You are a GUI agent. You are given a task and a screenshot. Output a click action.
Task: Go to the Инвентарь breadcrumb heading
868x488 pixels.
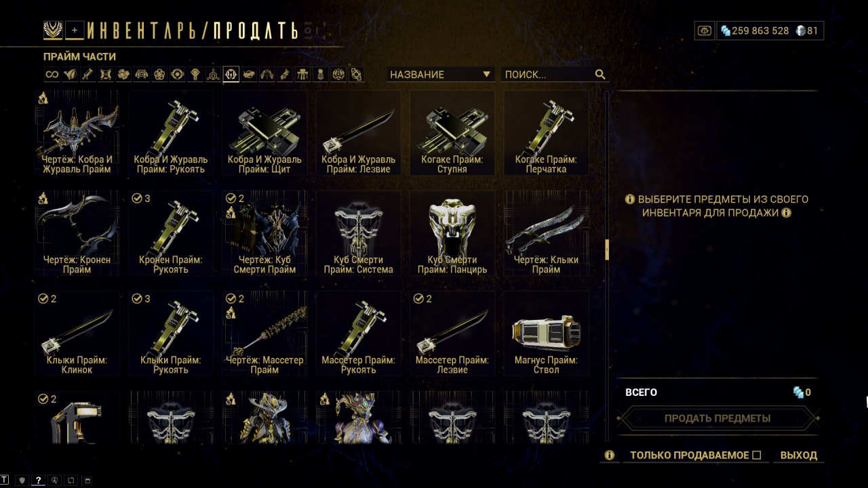(146, 30)
